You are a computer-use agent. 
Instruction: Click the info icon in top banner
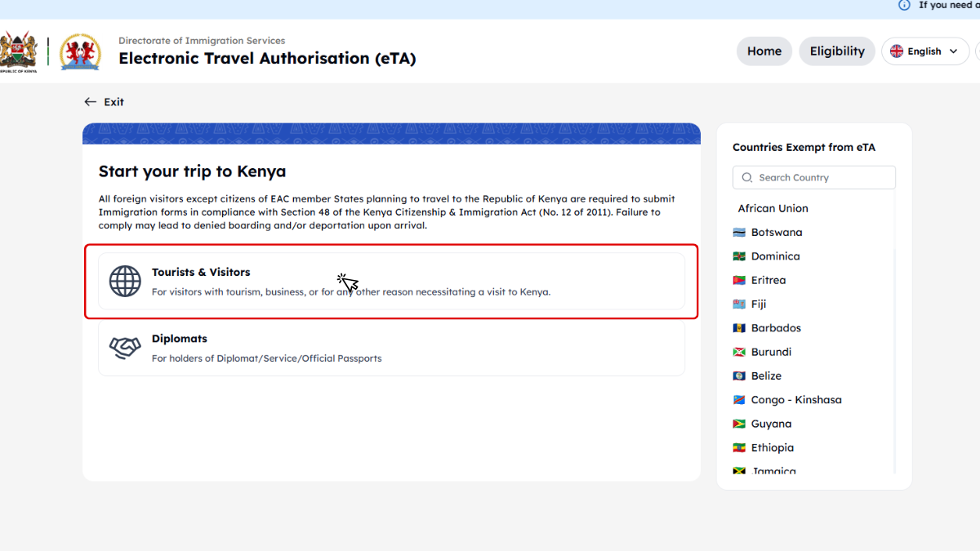pos(904,5)
